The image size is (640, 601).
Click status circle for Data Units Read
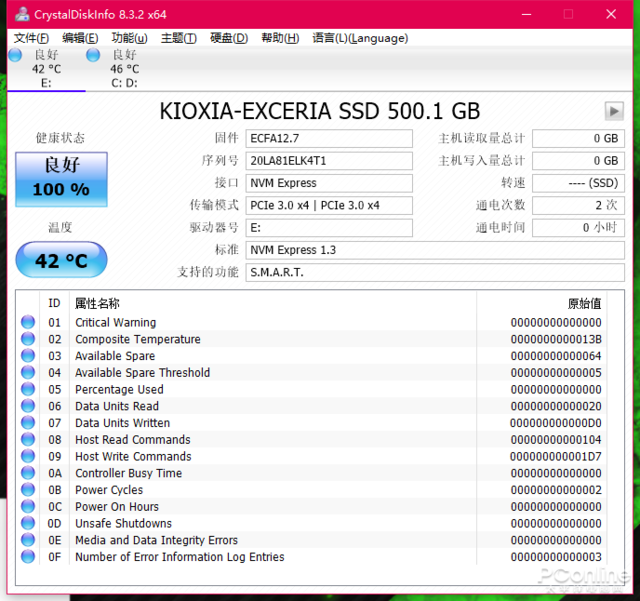[28, 406]
